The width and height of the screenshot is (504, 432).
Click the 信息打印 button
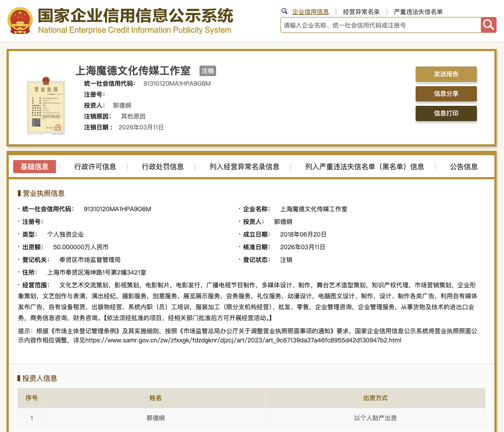coord(446,113)
